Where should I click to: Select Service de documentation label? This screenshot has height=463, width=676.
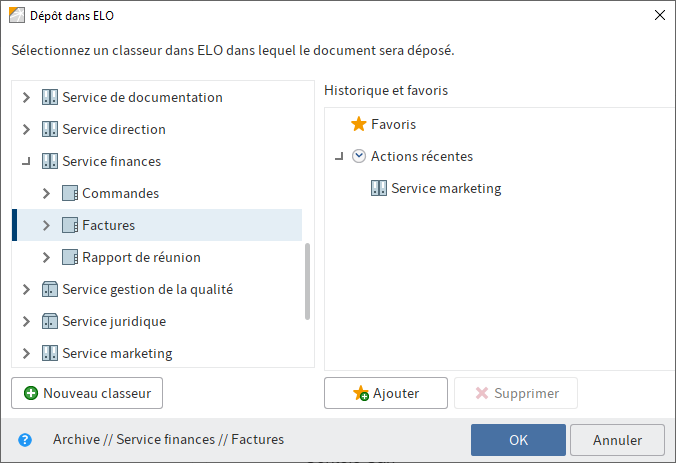pyautogui.click(x=142, y=97)
